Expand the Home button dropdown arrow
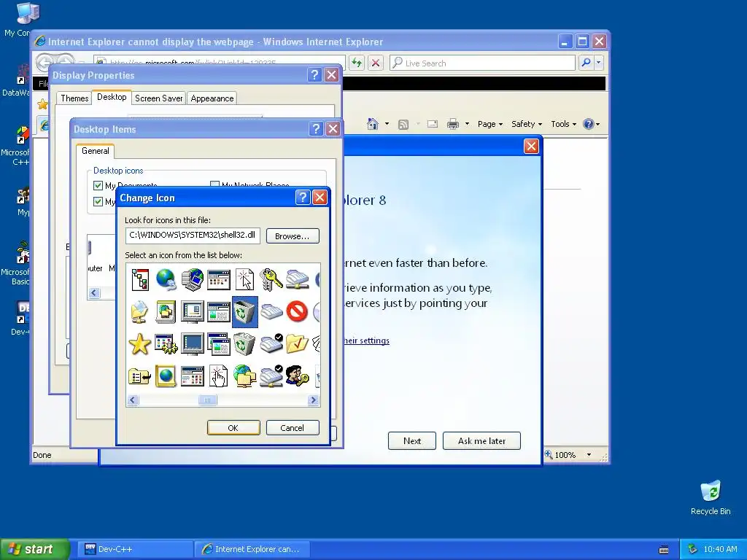This screenshot has width=747, height=560. [387, 124]
